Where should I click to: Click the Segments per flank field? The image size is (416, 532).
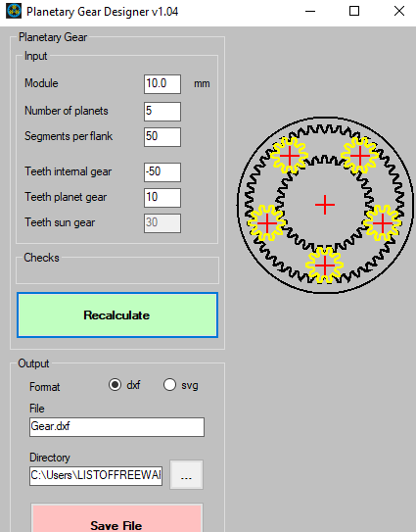[x=162, y=137]
